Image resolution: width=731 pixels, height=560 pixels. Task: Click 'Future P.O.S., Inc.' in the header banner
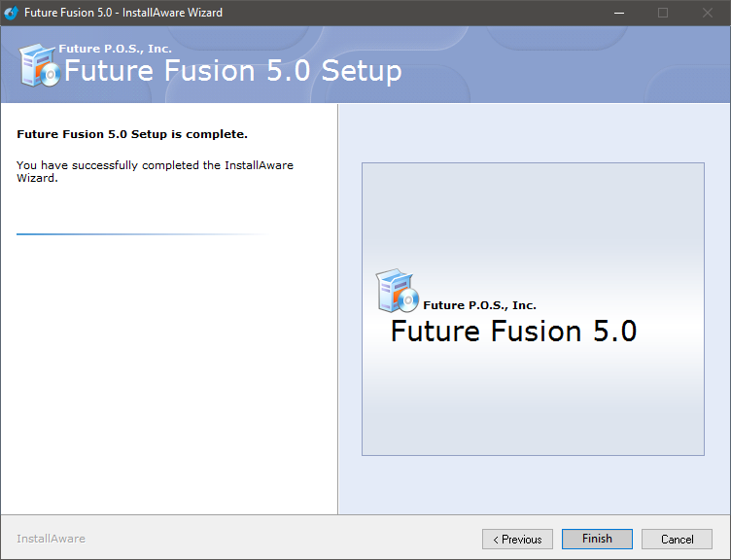click(115, 49)
